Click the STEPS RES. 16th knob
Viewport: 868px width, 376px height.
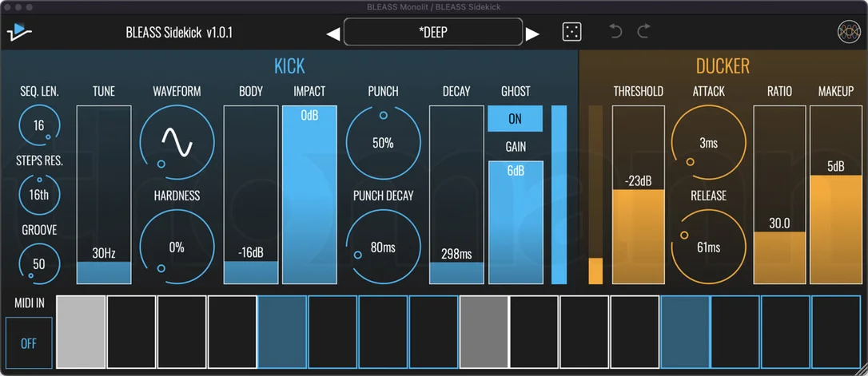[x=38, y=195]
